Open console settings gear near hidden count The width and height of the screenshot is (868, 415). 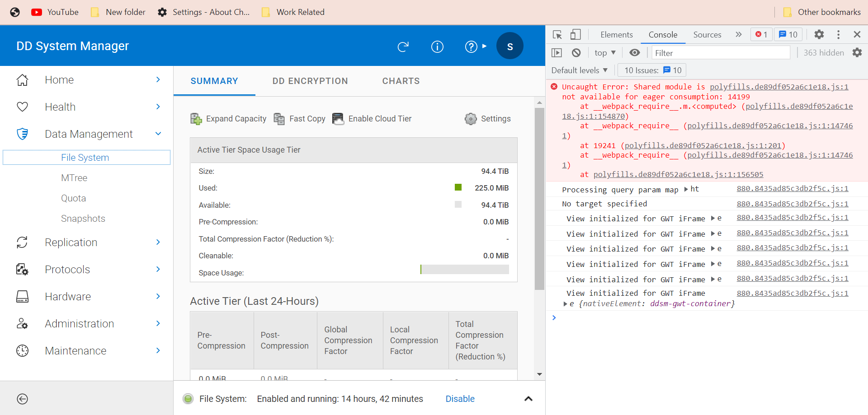857,53
